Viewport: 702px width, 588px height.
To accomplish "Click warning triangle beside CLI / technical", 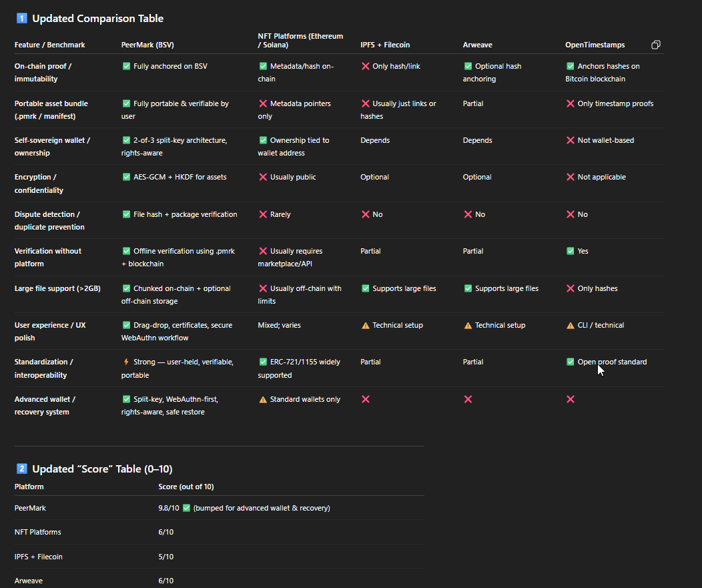I will point(571,326).
